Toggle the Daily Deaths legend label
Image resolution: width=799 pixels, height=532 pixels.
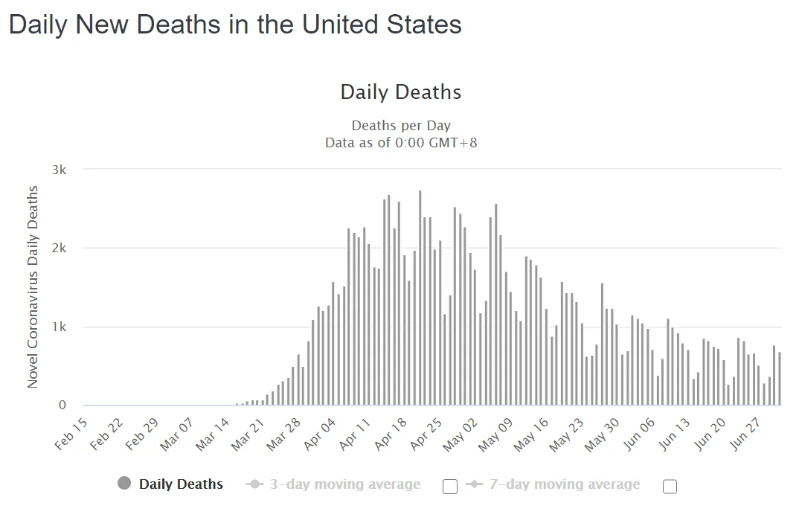(181, 484)
